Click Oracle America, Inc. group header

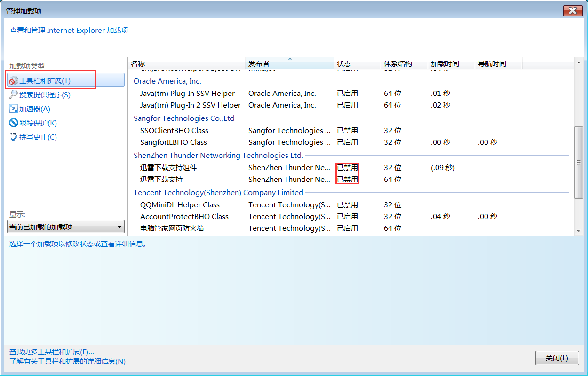click(x=167, y=81)
